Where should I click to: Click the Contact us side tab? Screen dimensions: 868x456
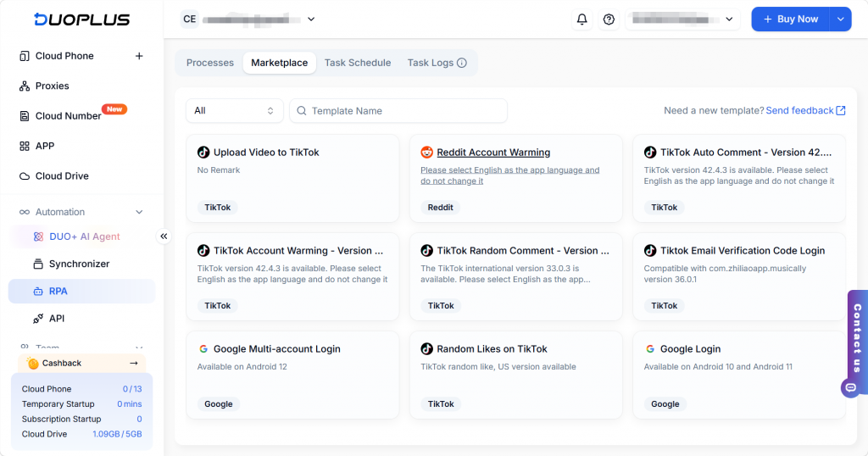click(858, 337)
